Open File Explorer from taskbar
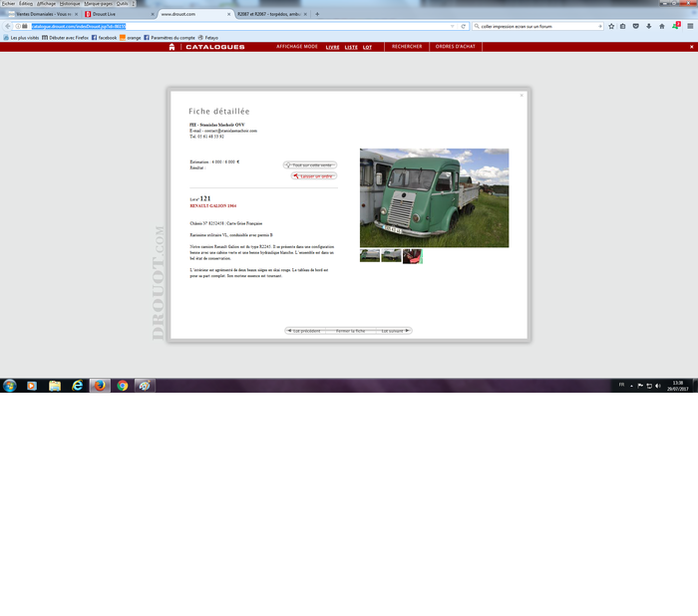This screenshot has height=616, width=698. coord(55,386)
